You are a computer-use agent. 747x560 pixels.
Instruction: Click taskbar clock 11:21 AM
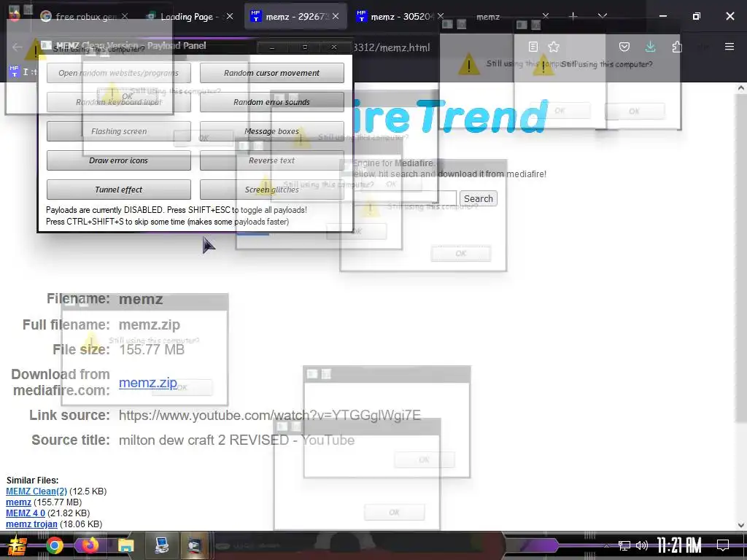[x=679, y=545]
